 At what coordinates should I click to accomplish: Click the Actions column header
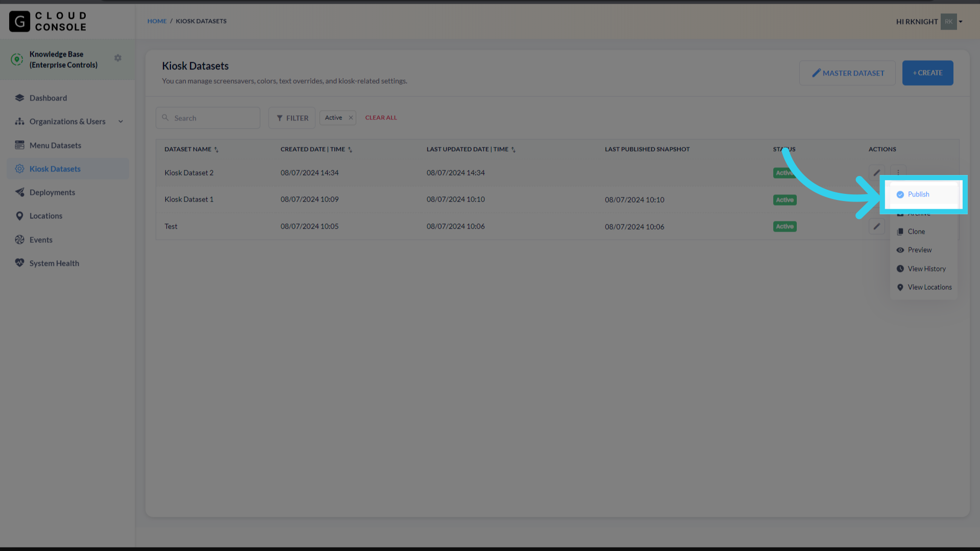(882, 149)
